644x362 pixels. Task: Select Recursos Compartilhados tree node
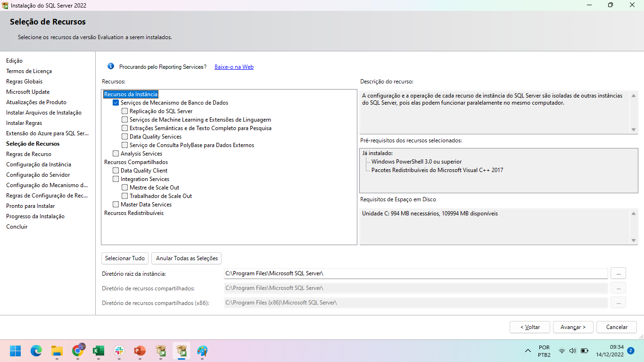click(136, 162)
